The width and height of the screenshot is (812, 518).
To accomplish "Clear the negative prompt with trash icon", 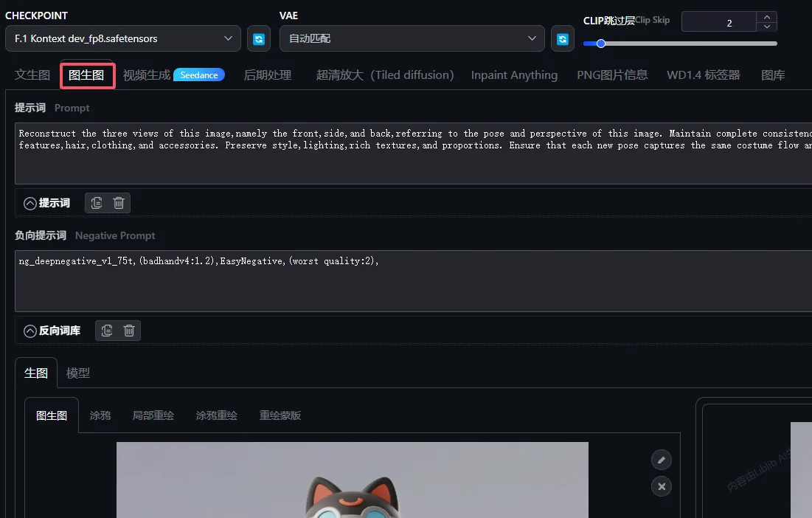I will [129, 331].
